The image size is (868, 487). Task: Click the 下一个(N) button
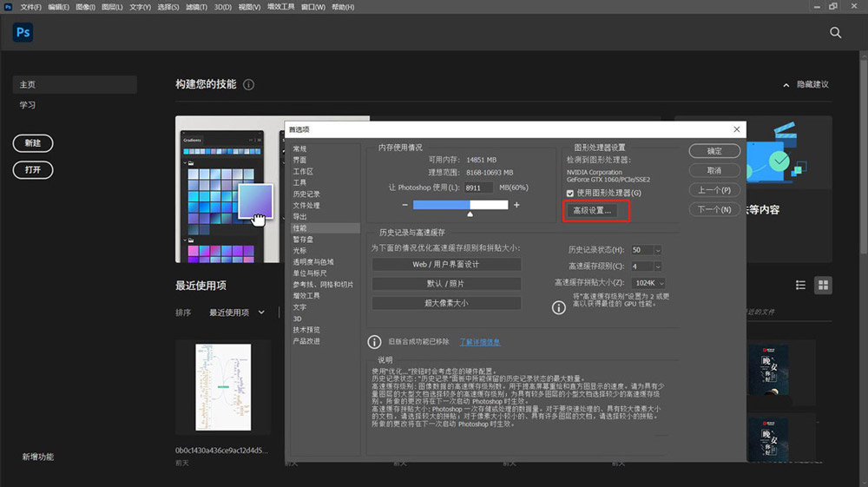coord(714,210)
